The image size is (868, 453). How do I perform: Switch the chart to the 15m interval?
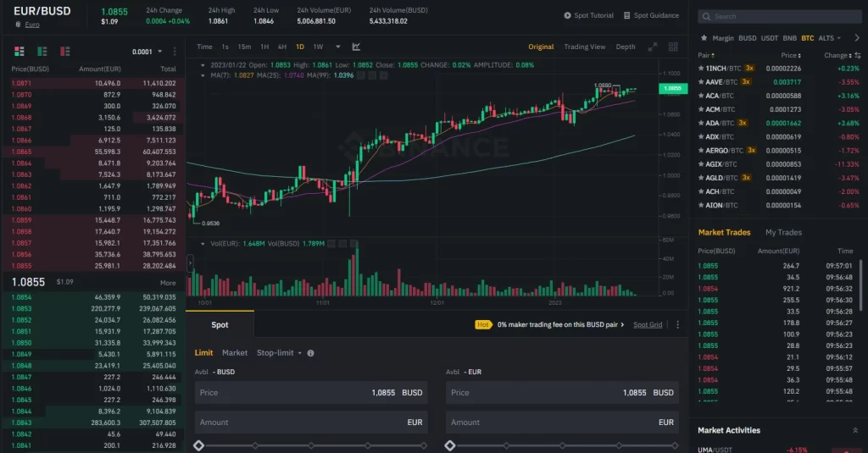point(244,47)
